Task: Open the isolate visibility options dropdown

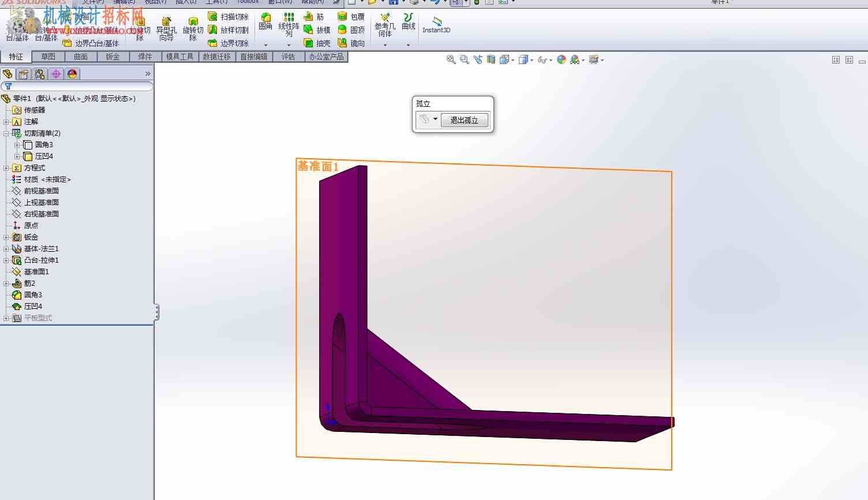Action: (435, 119)
